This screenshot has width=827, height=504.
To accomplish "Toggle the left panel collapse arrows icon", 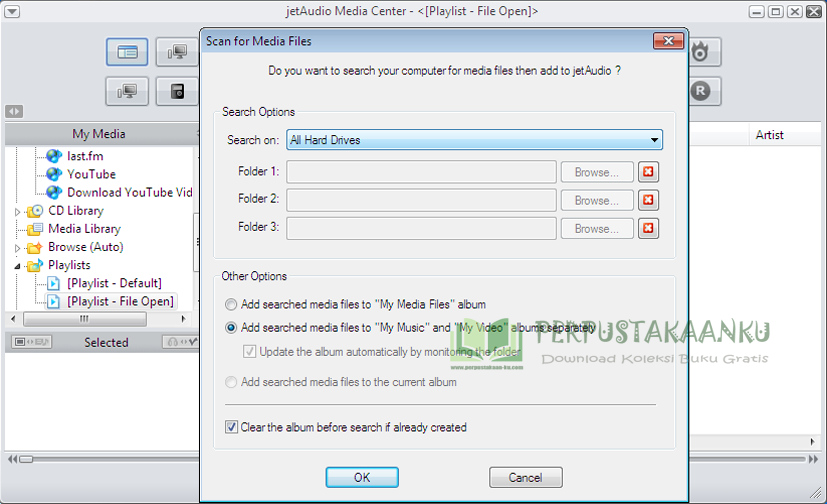I will (x=14, y=111).
